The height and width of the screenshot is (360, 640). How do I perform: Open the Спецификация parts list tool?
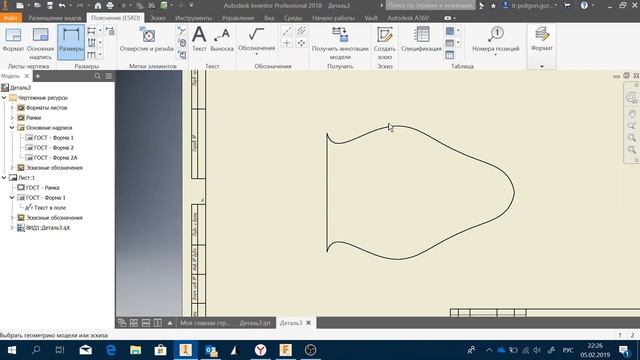click(x=421, y=40)
